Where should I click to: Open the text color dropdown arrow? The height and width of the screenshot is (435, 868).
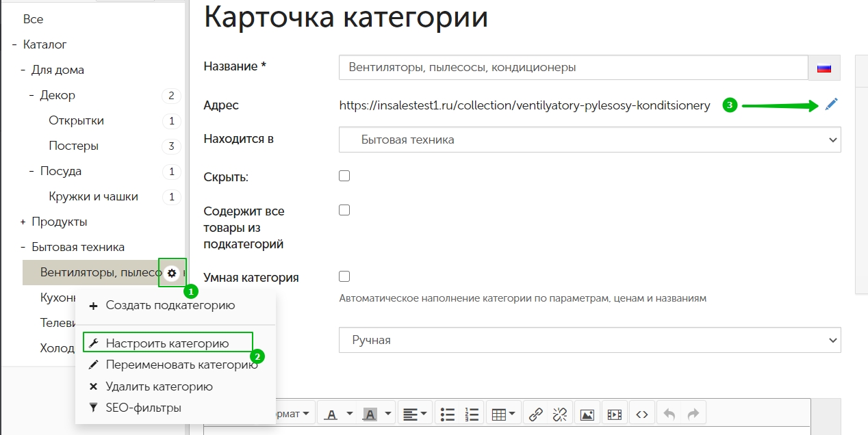coord(349,414)
